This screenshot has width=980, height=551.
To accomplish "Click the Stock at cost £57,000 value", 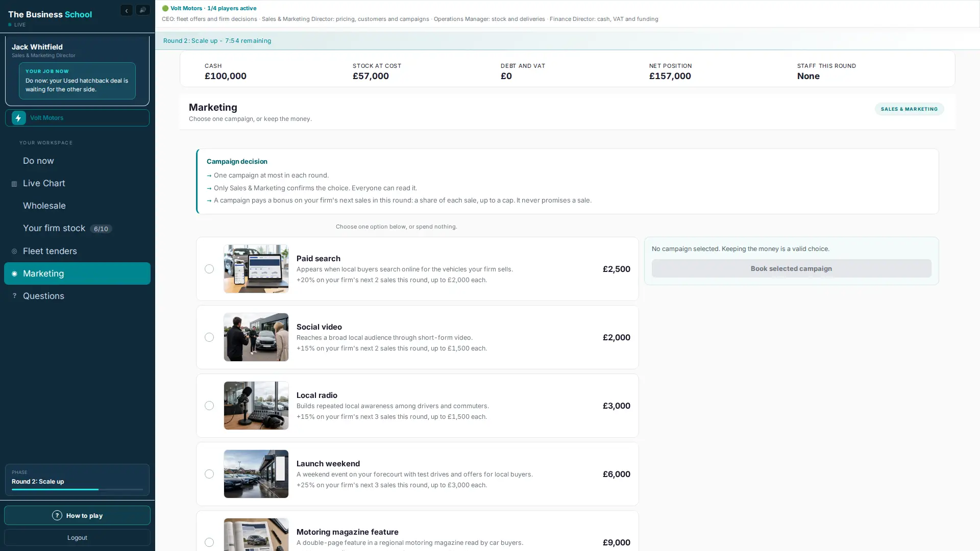I will click(x=371, y=76).
